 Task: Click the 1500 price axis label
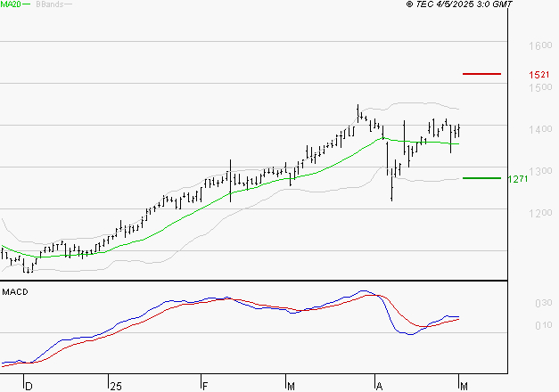[540, 87]
